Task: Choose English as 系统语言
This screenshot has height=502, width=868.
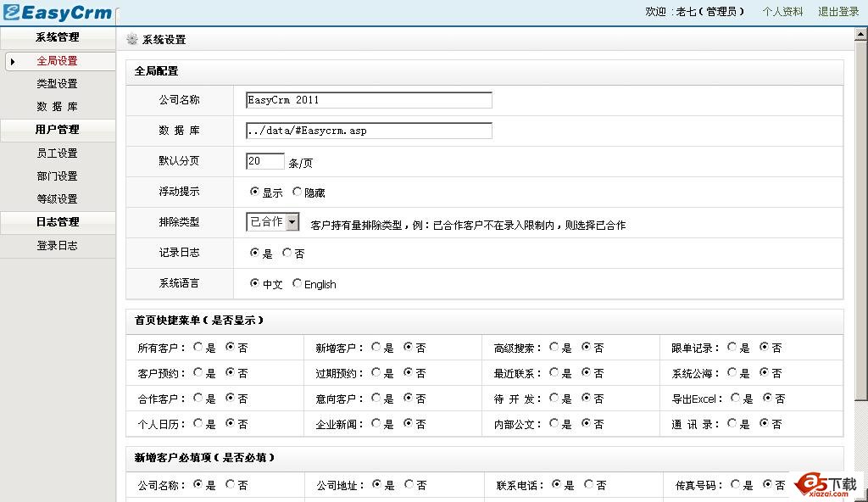Action: (297, 283)
